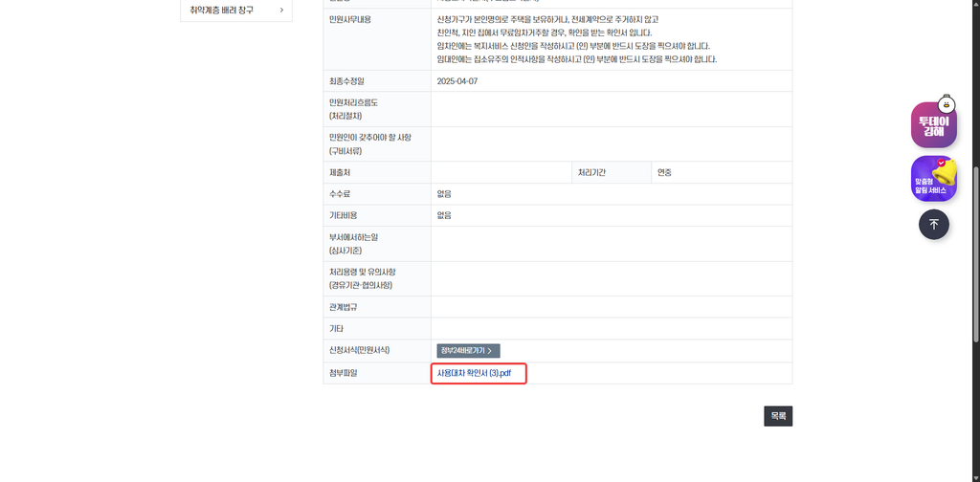Click the 목록 button

tap(778, 416)
